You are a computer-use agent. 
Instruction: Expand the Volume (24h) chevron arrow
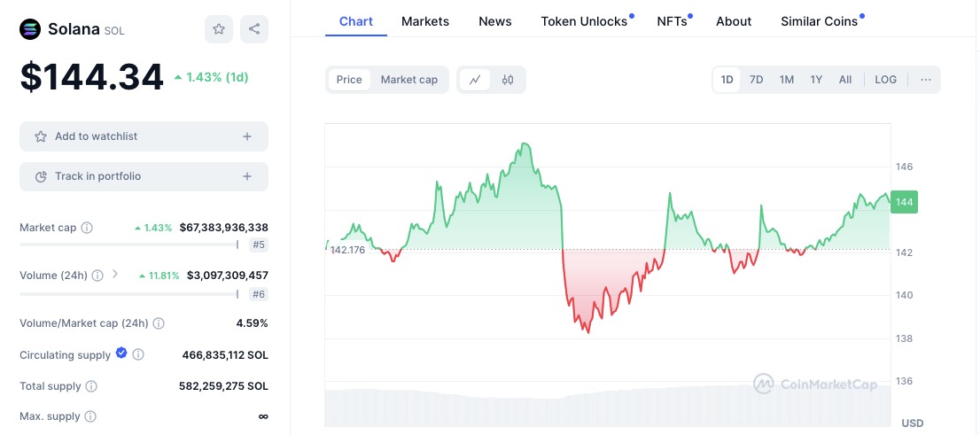tap(115, 275)
